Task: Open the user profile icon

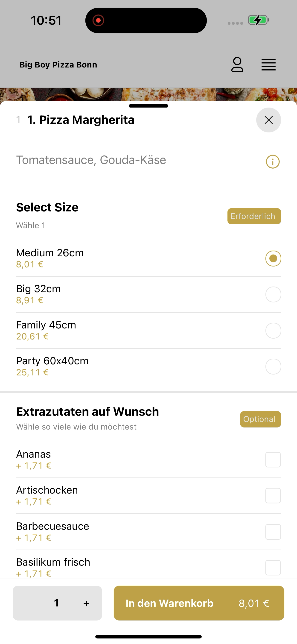Action: (237, 65)
